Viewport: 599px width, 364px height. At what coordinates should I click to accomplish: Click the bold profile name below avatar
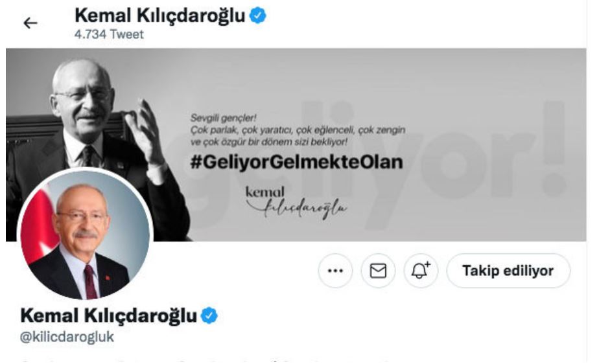[108, 315]
